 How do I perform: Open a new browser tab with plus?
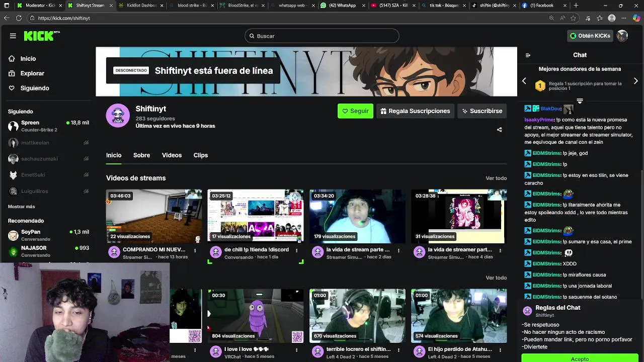coord(576,6)
